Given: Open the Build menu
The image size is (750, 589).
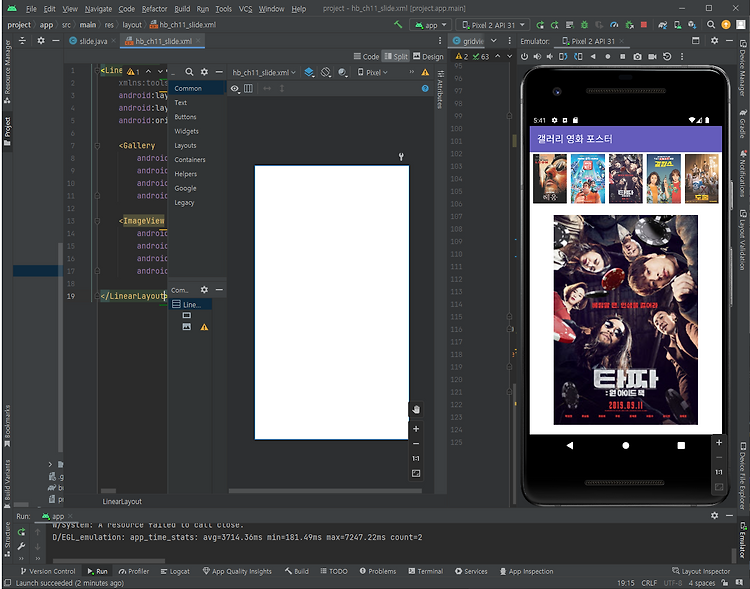Looking at the screenshot, I should click(182, 9).
